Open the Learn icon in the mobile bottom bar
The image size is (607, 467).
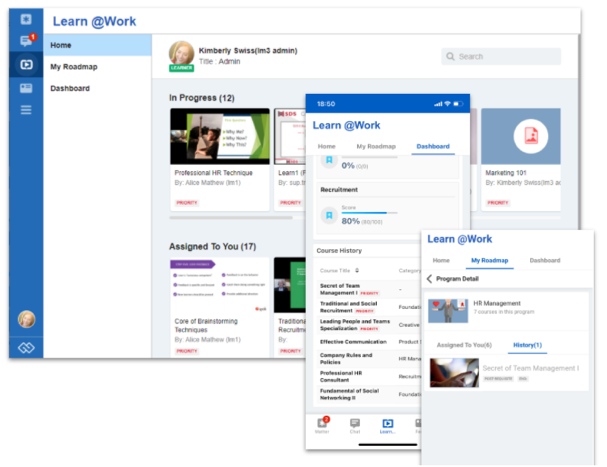pos(388,426)
